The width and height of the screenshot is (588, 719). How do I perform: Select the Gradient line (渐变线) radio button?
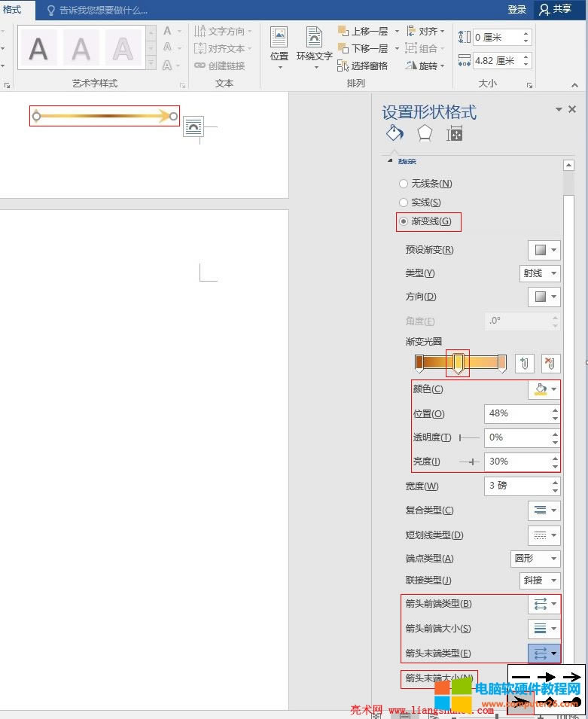tap(404, 221)
